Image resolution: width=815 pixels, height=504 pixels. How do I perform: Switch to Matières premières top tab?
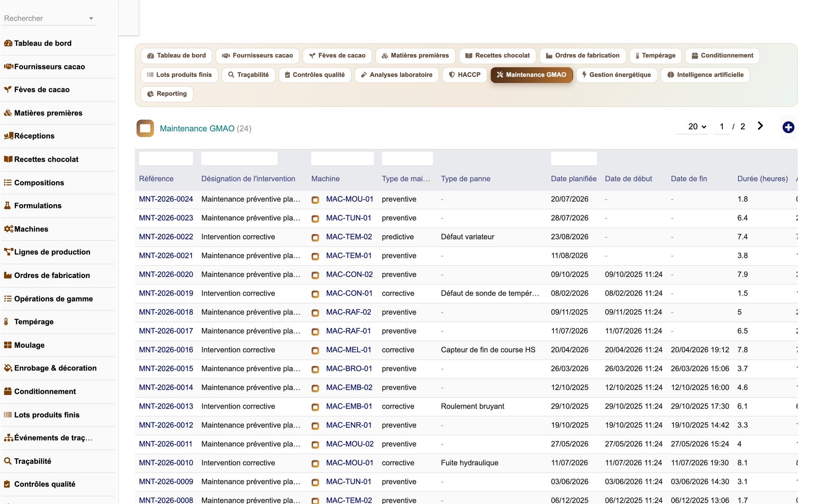[415, 56]
